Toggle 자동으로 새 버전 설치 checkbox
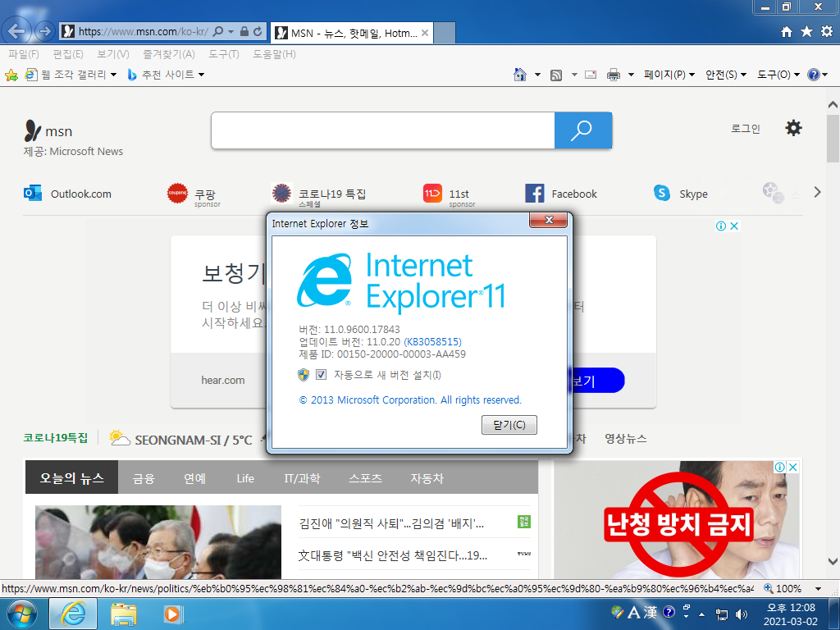This screenshot has height=630, width=840. (x=321, y=374)
